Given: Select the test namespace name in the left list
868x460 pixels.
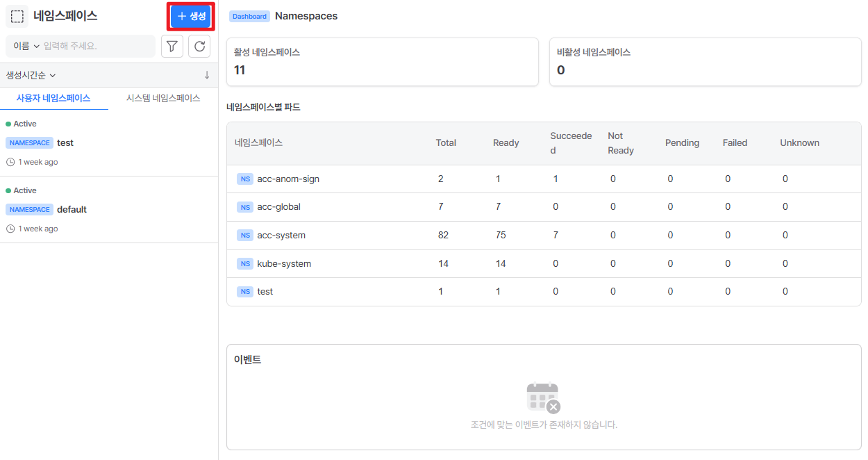Looking at the screenshot, I should 65,142.
